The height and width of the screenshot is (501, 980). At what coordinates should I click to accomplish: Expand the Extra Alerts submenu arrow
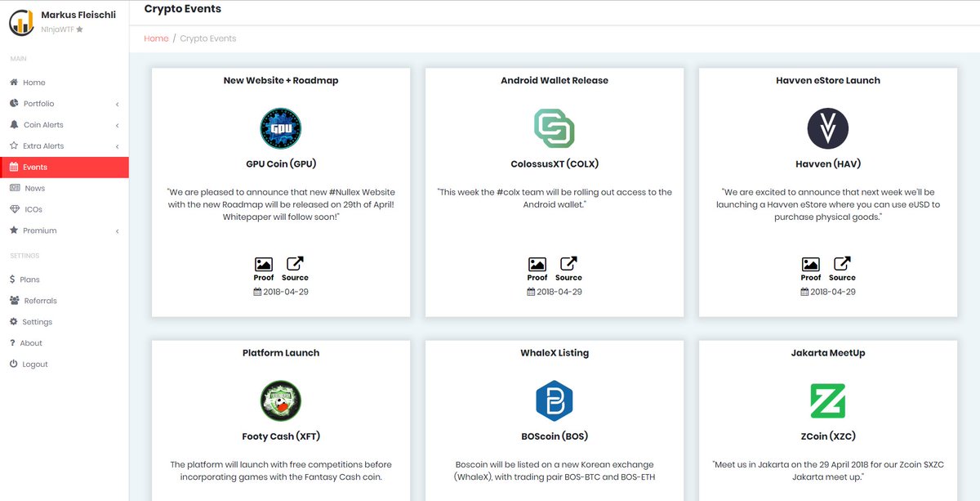(x=117, y=147)
